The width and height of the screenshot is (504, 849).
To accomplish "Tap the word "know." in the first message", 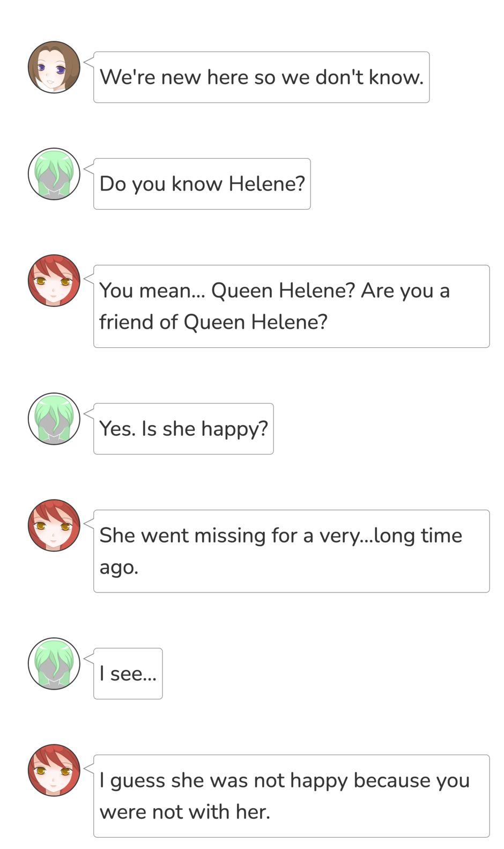I will (396, 77).
